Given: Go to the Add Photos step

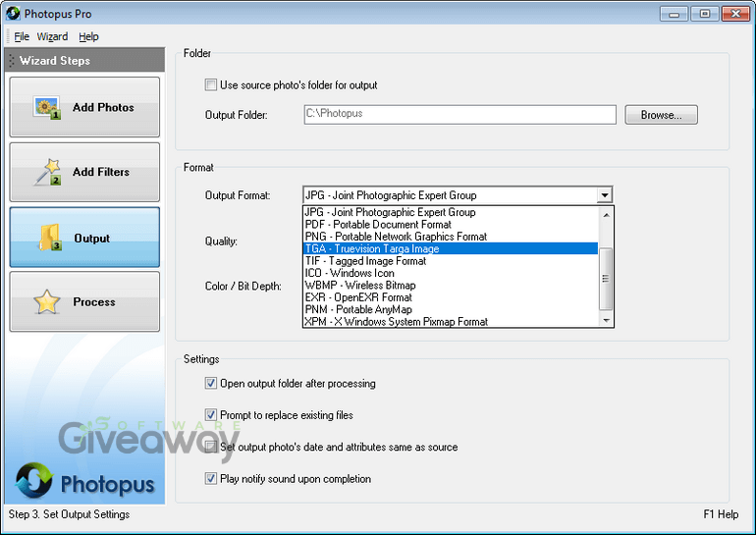Looking at the screenshot, I should 84,107.
